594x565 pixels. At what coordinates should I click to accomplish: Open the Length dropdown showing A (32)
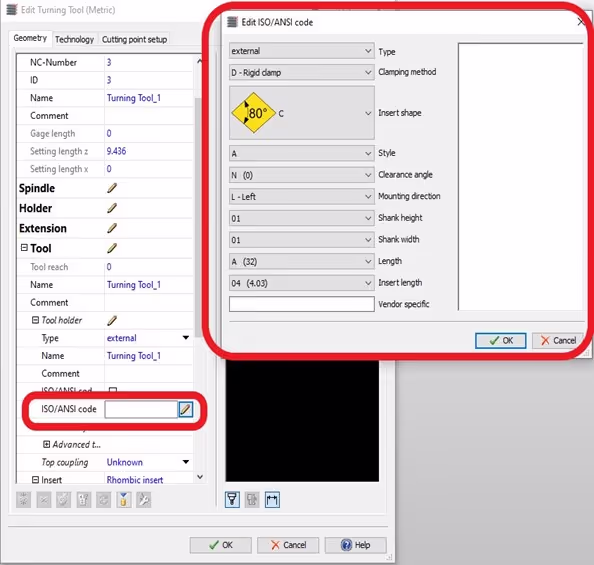point(302,261)
